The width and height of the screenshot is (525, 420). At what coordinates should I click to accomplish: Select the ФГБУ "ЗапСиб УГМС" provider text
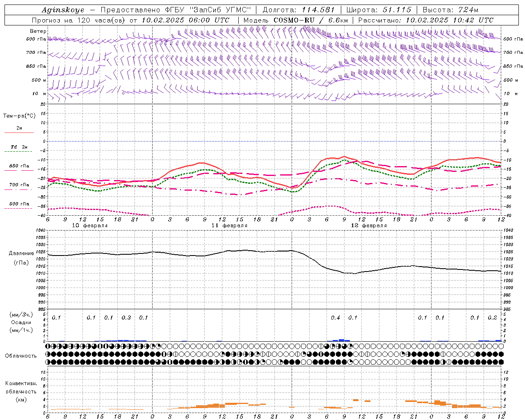[208, 10]
